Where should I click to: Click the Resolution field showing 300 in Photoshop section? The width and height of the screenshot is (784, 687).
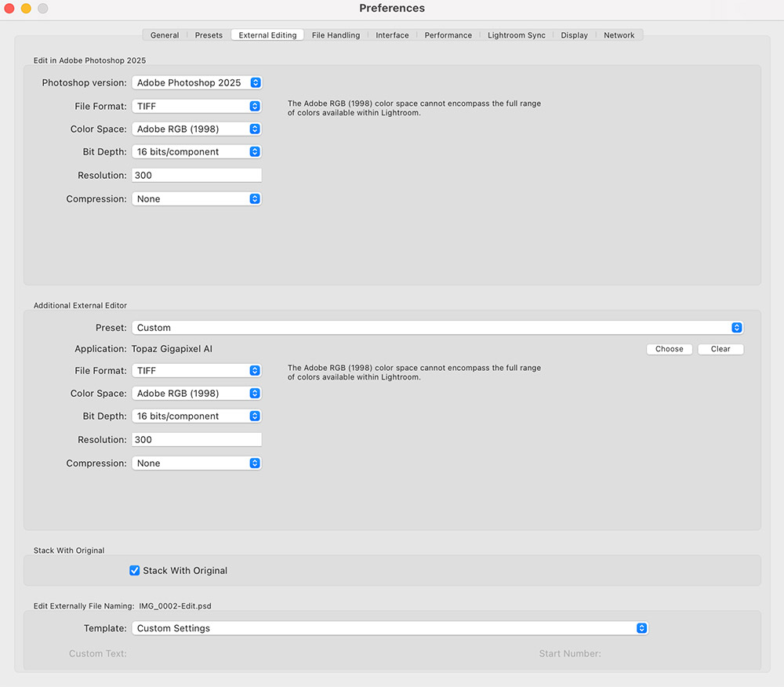196,174
